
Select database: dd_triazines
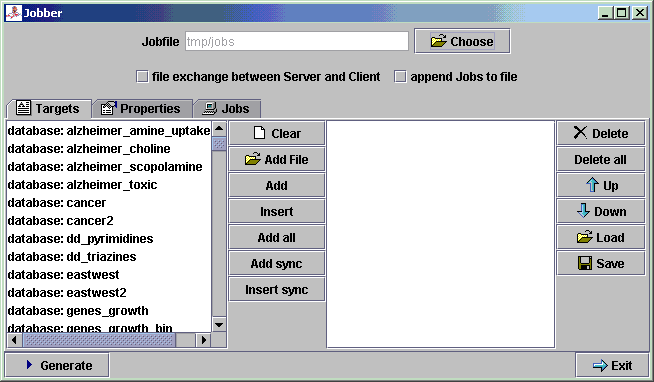click(x=109, y=256)
